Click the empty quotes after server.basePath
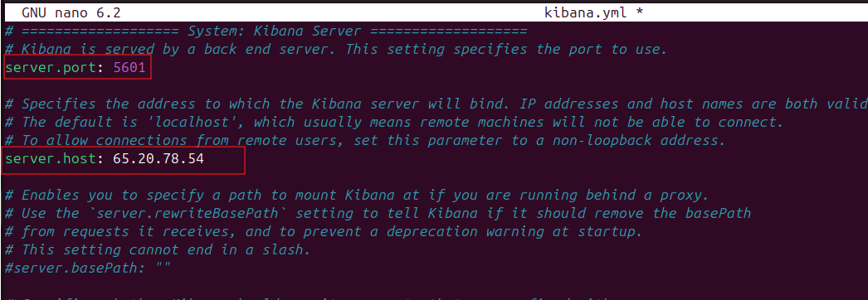868x300 pixels. click(x=162, y=269)
